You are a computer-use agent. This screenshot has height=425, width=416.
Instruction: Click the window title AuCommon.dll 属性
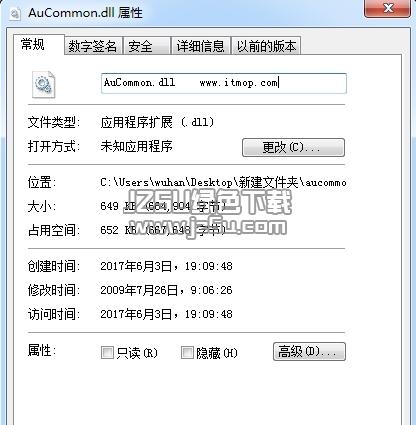(x=85, y=13)
